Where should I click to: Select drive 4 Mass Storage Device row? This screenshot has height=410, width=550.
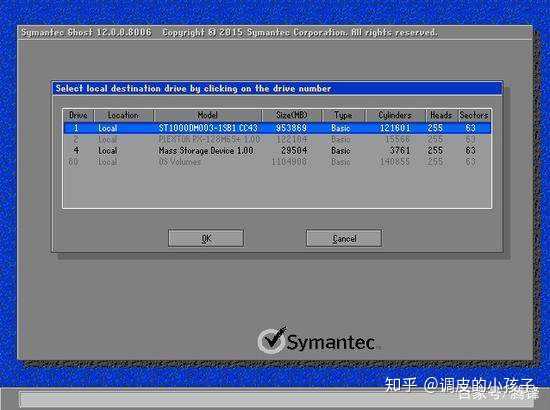[x=277, y=151]
